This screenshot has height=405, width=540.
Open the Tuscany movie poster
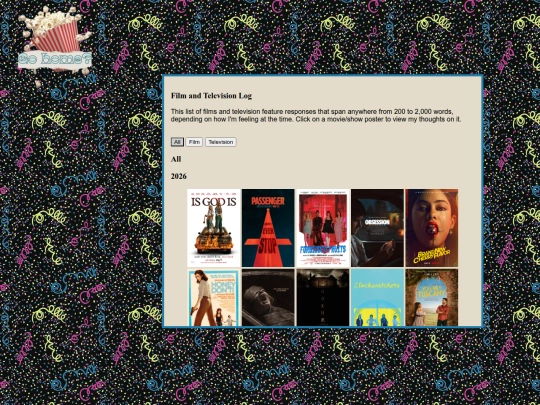(432, 298)
